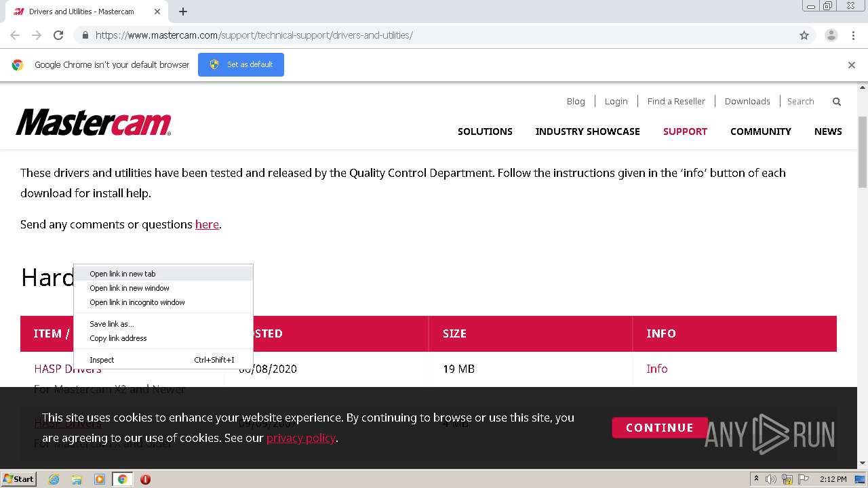Open the Login link
This screenshot has height=488, width=868.
[x=616, y=101]
